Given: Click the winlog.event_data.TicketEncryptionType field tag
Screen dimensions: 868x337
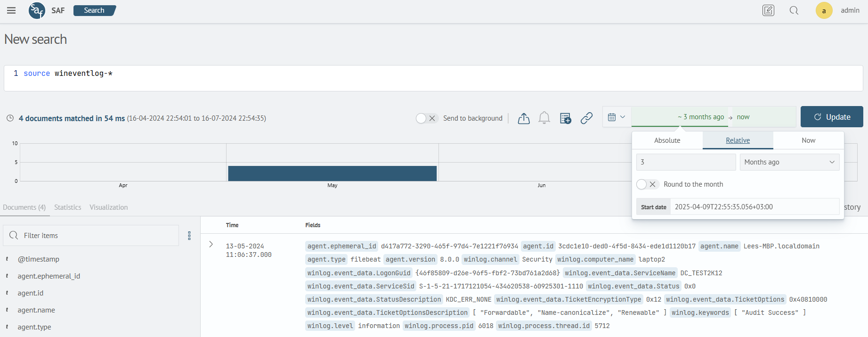Looking at the screenshot, I should pos(568,299).
